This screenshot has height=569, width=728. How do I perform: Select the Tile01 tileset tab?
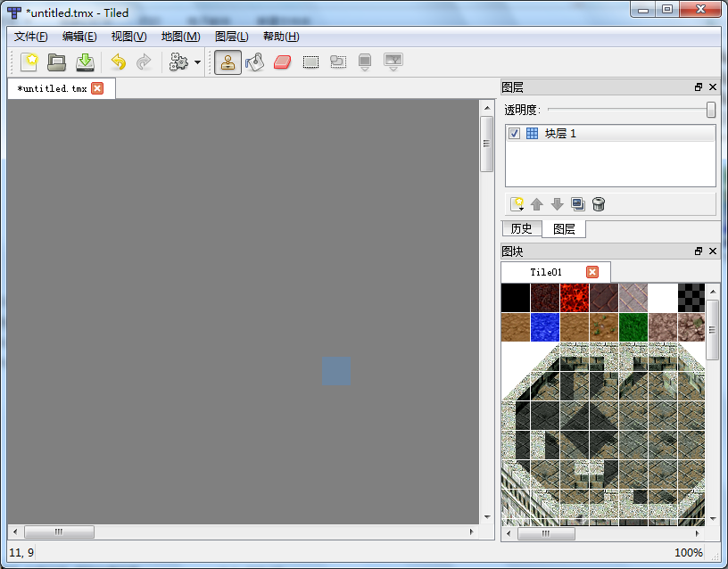pos(555,272)
